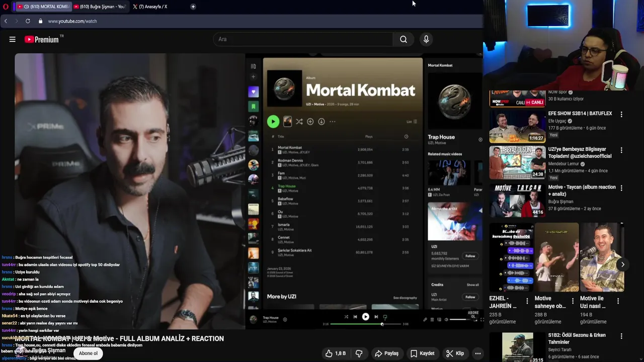Viewport: 644px width, 362px height.
Task: Open options menu for UZI'ye Bembeyaz Bilgisayar
Action: coord(621,150)
